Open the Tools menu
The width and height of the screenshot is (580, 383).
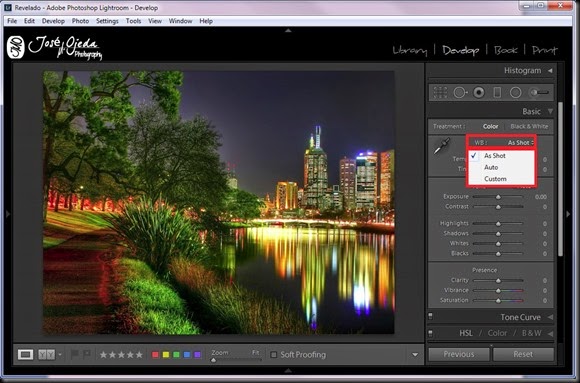tap(133, 21)
